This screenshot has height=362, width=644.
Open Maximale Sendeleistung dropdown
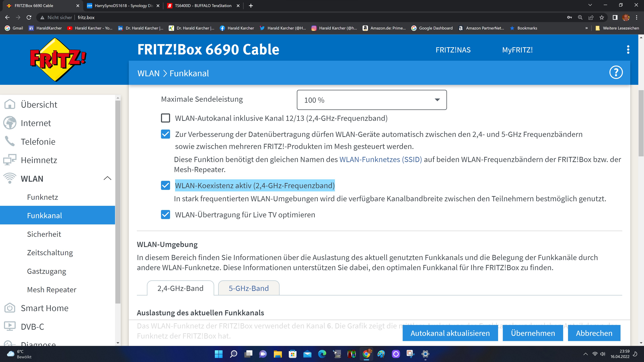click(371, 100)
